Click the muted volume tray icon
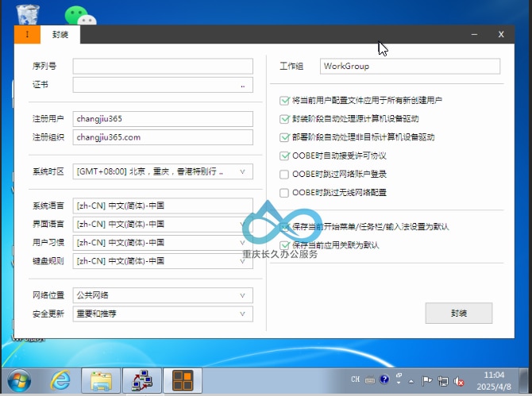The image size is (532, 396). point(459,382)
